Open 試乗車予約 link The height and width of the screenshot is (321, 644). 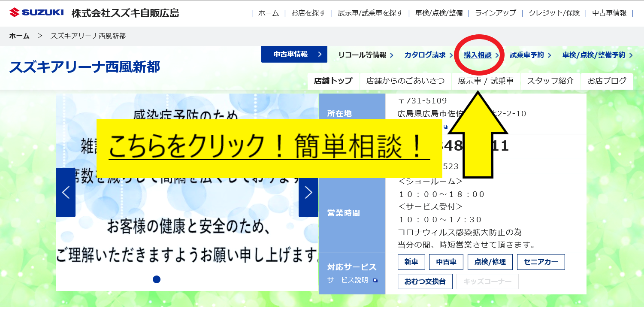point(531,55)
